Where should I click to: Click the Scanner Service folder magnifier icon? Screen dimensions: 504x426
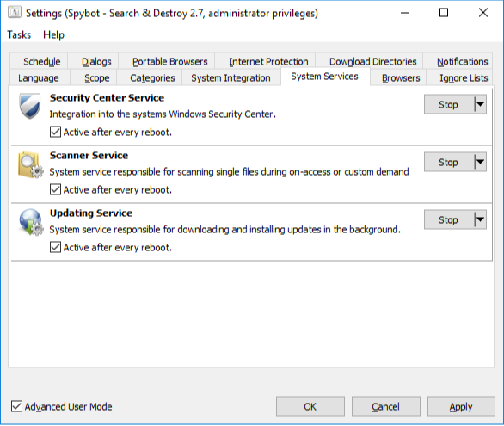30,165
